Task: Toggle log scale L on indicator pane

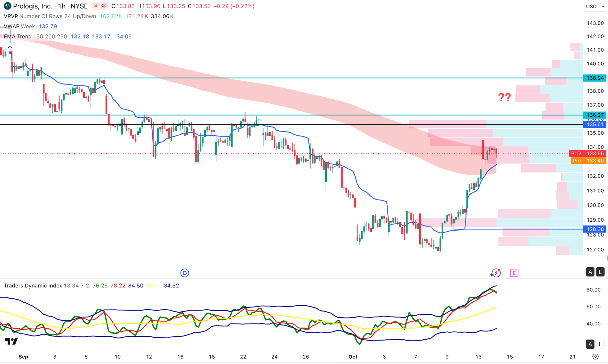Action: pyautogui.click(x=600, y=344)
